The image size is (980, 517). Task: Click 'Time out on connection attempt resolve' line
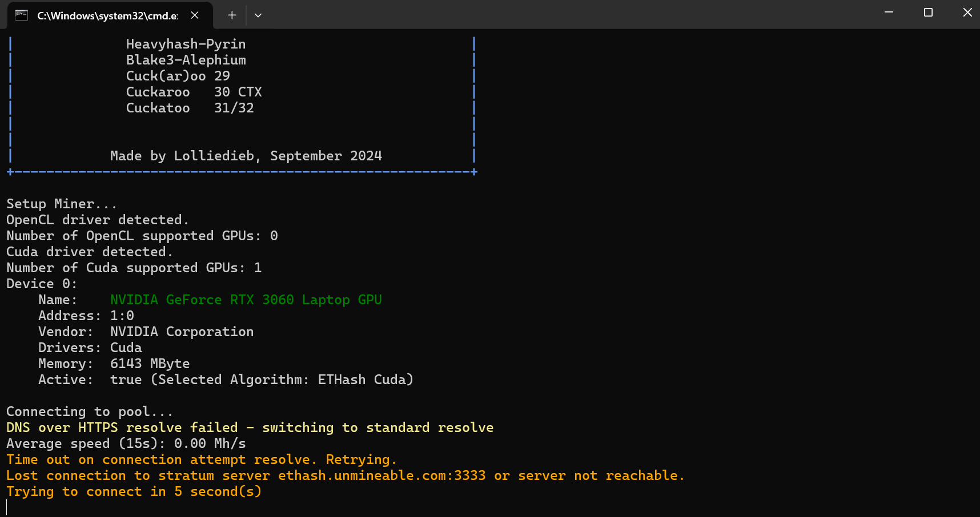(202, 459)
